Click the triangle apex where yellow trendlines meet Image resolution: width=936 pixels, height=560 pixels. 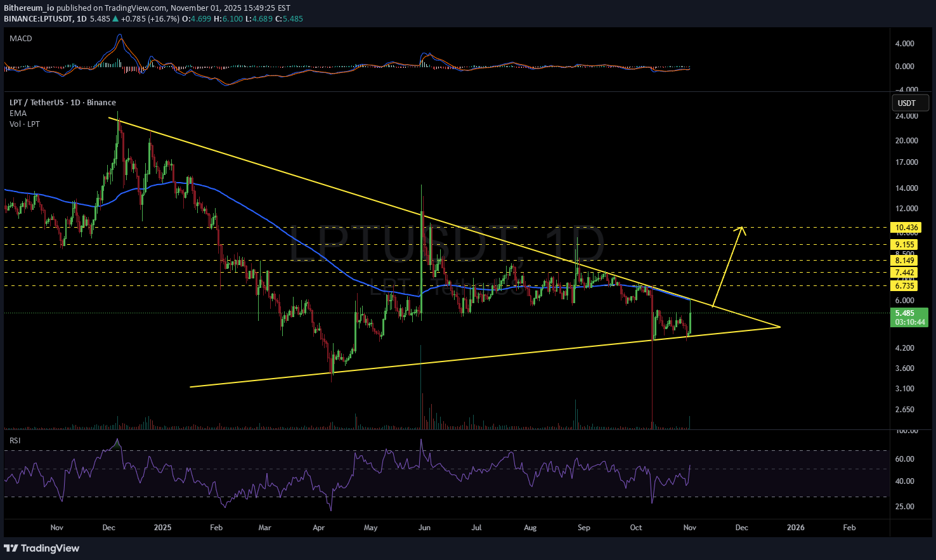pos(779,327)
